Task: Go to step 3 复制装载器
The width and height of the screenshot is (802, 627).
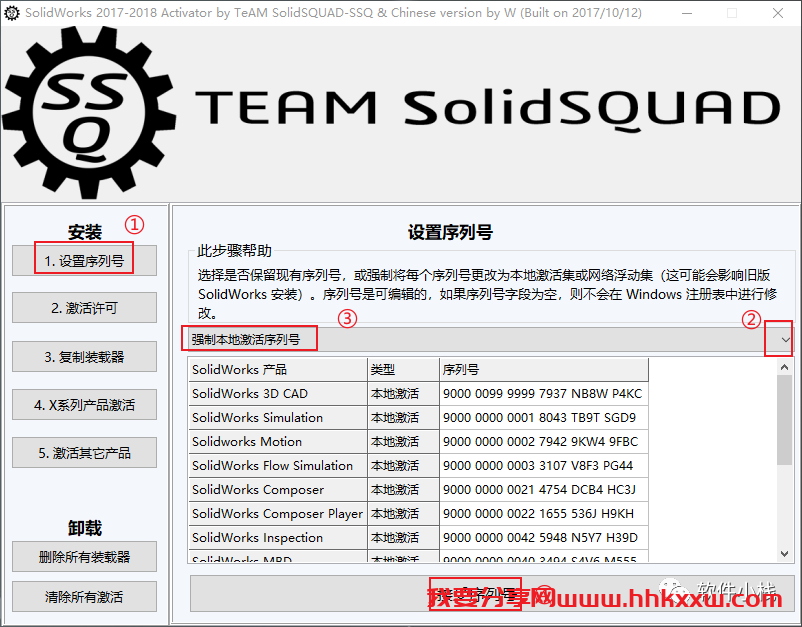Action: click(84, 356)
